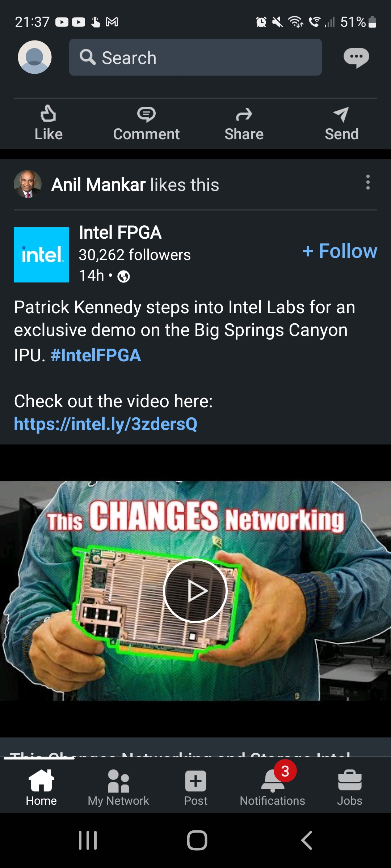Tap the Android back navigation button
Screen dimensions: 391x868
tap(306, 840)
